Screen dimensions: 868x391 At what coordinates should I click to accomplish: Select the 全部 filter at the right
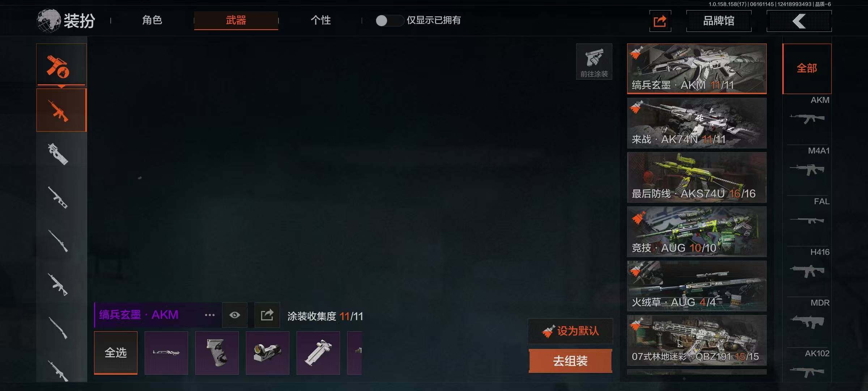point(807,68)
